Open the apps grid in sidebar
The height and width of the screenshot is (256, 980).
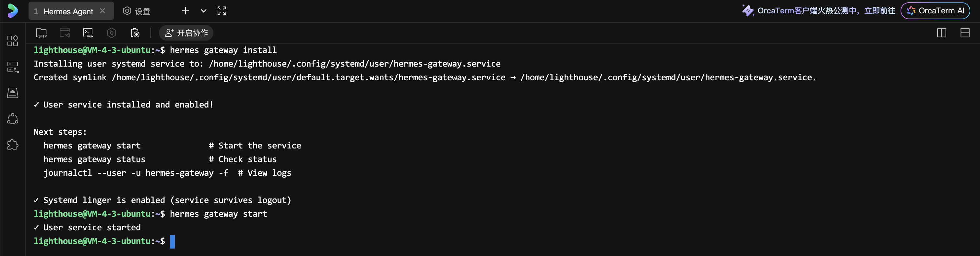13,41
